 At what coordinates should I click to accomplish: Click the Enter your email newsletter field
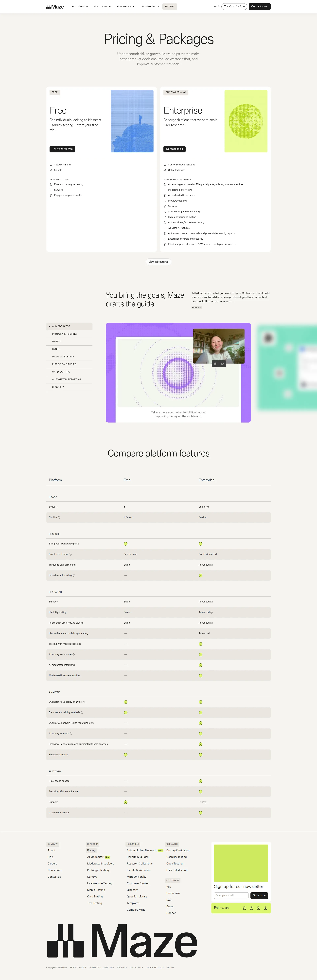click(231, 895)
